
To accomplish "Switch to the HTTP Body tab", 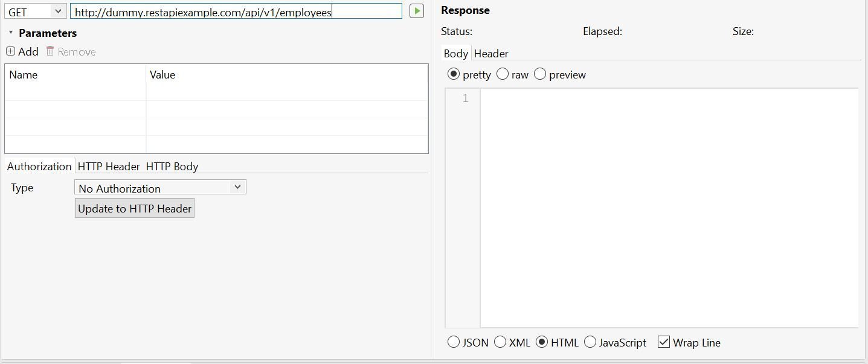I will tap(172, 166).
